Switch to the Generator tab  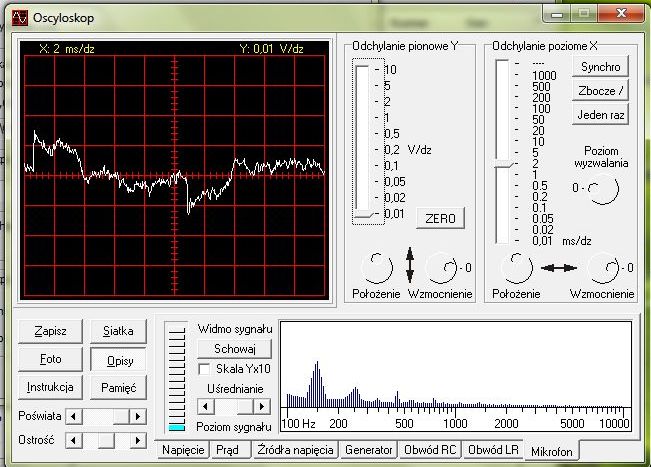tap(368, 450)
